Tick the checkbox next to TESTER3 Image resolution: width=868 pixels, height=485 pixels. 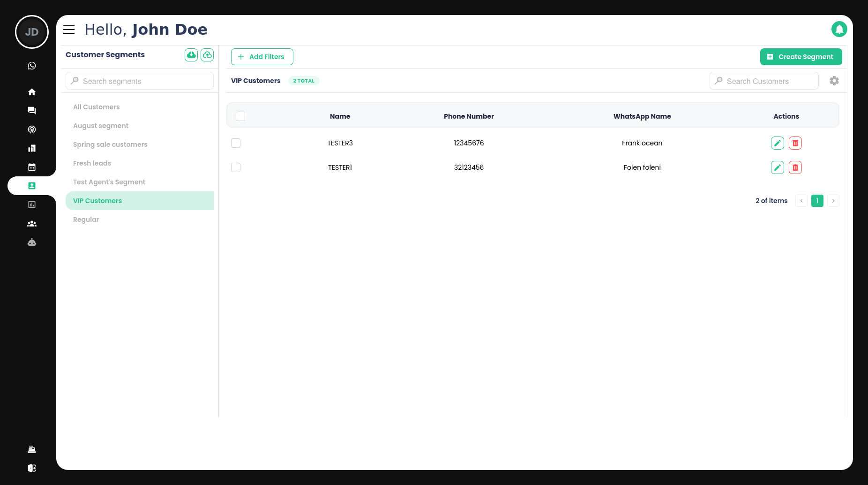click(x=236, y=143)
